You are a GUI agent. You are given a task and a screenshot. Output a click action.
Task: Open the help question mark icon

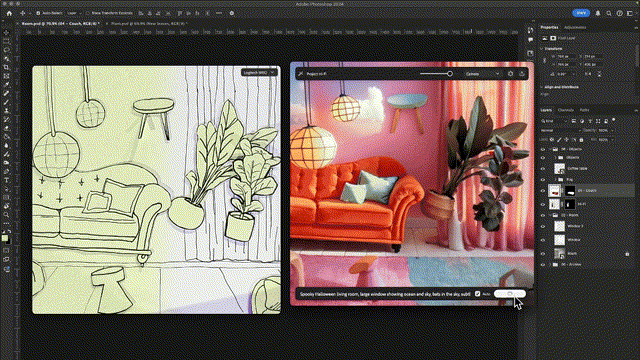(x=620, y=13)
